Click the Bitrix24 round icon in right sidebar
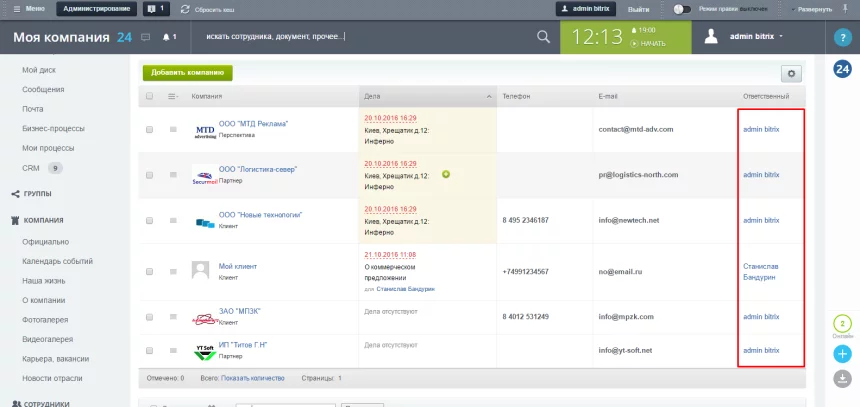The image size is (860, 407). pos(842,69)
